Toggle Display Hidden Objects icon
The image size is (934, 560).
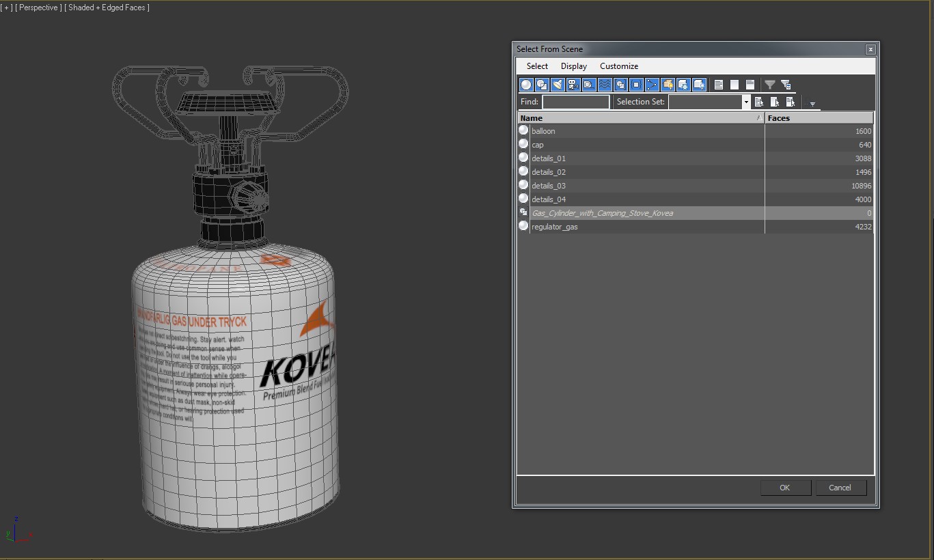click(699, 85)
